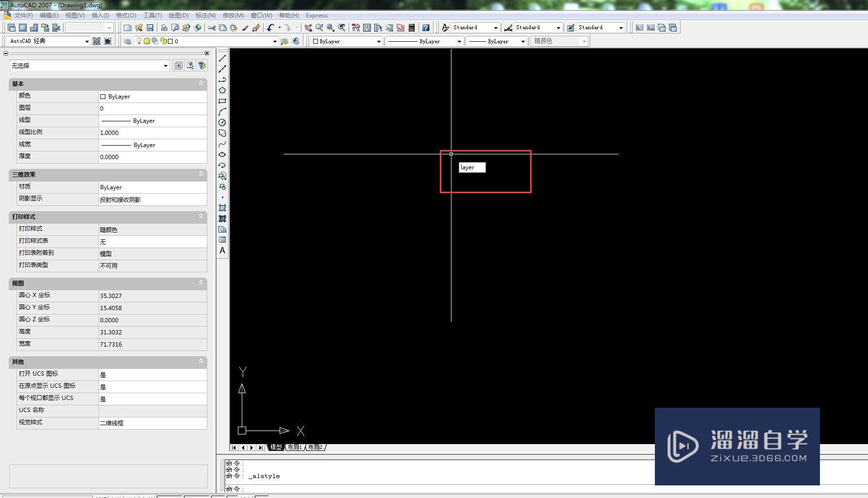
Task: Click the Workspace Settings gear icon
Action: click(97, 41)
